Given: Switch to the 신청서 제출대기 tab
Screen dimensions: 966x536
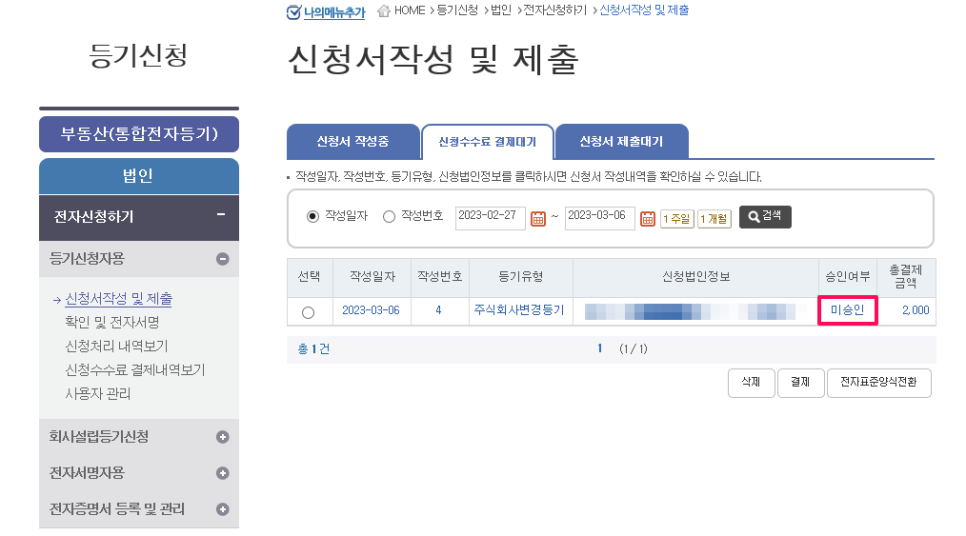Looking at the screenshot, I should (621, 142).
